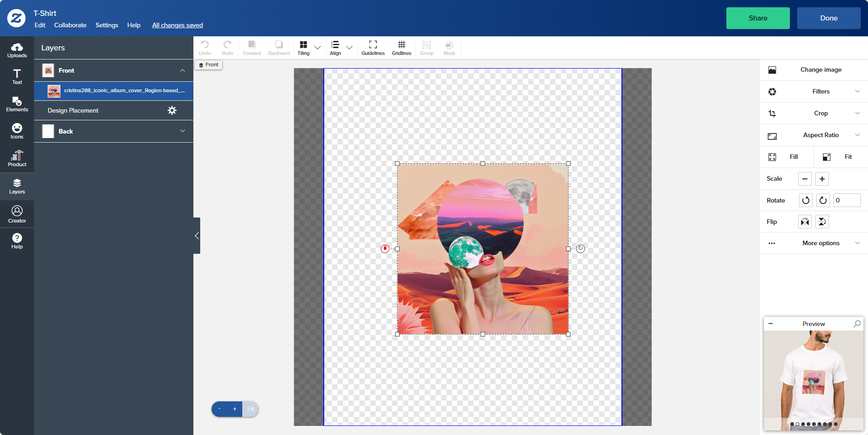The height and width of the screenshot is (435, 868).
Task: Open the Collaborate menu
Action: coord(70,25)
